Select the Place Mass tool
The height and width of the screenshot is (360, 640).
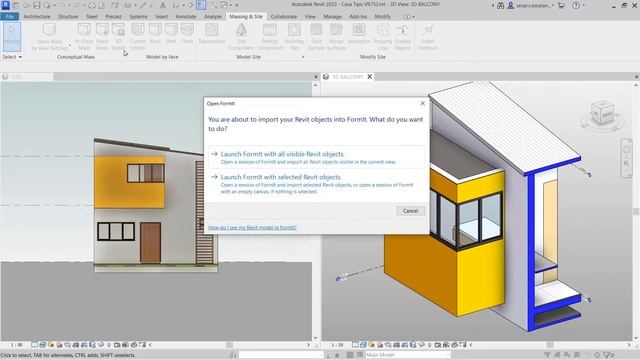pyautogui.click(x=102, y=37)
